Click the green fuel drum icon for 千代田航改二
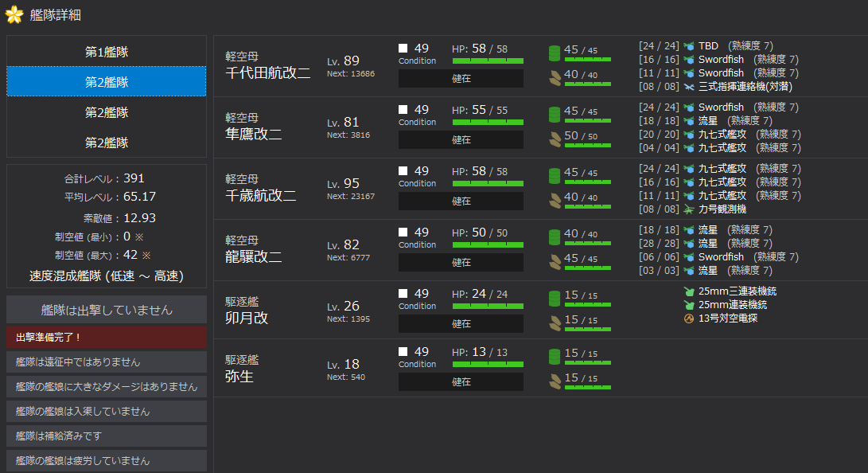The width and height of the screenshot is (868, 473). click(x=555, y=53)
